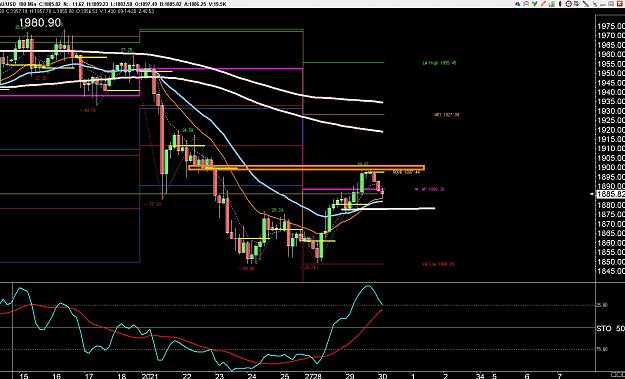Maximize the chart window
Screen dimensions: 625x379
[x=610, y=4]
